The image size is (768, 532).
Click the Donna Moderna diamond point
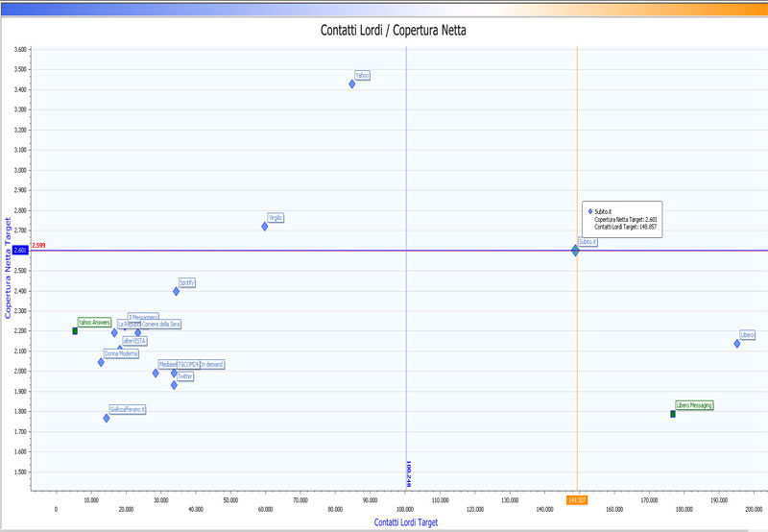coord(101,362)
